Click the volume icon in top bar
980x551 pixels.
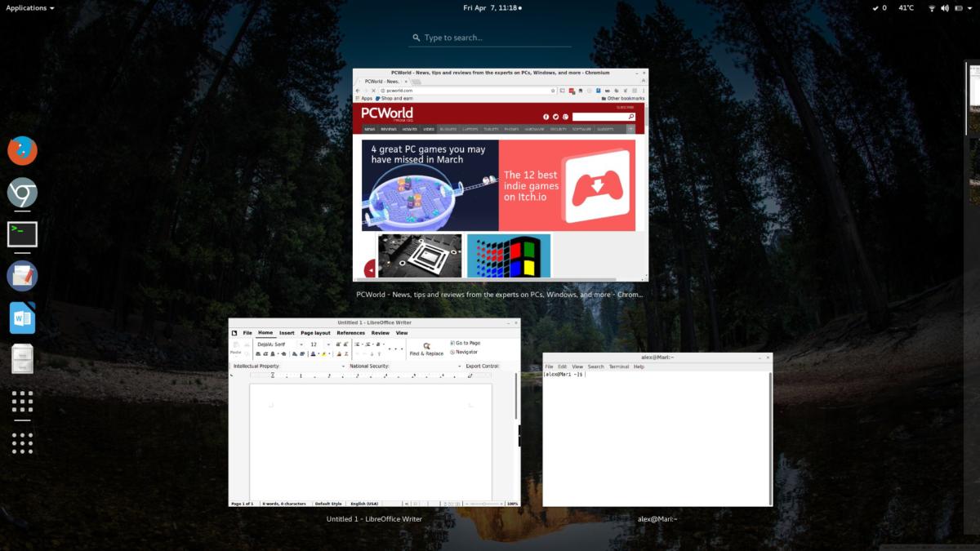point(945,7)
